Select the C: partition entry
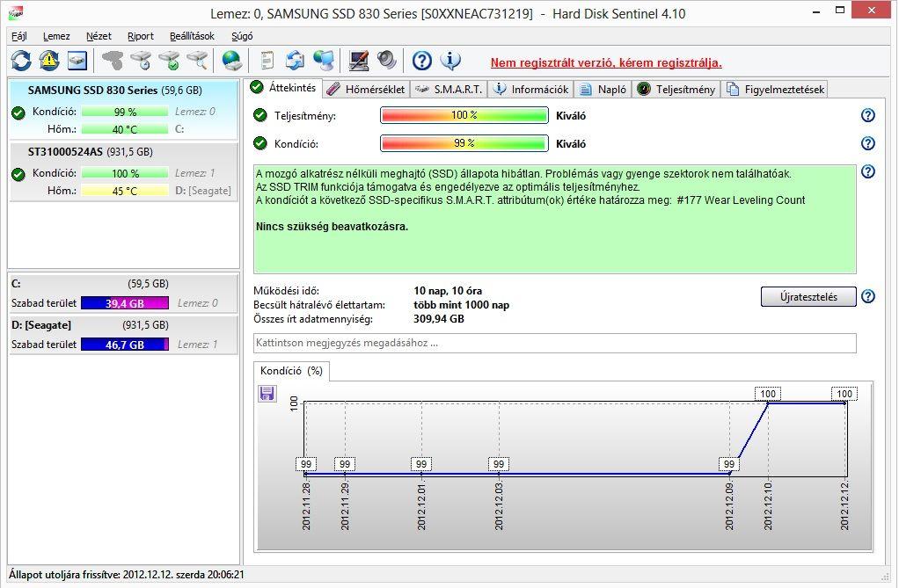Screen dimensions: 899x588 coord(123,294)
